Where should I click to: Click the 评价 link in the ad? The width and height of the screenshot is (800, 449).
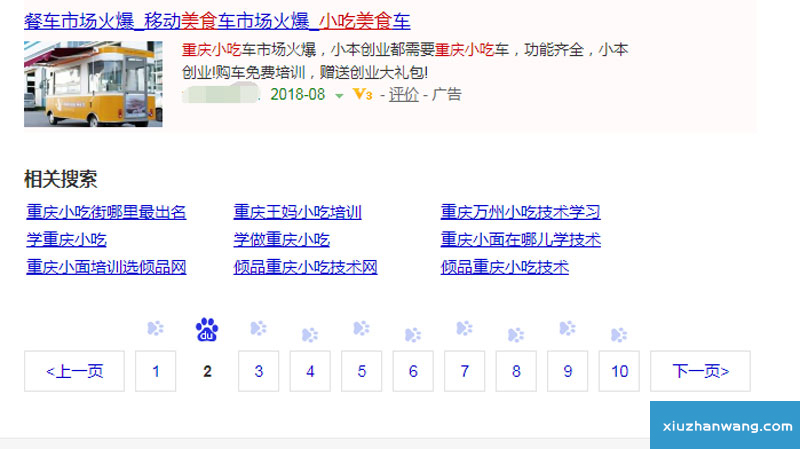(404, 95)
